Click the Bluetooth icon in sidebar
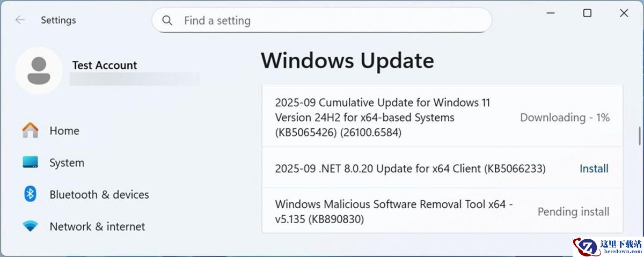This screenshot has height=257, width=644. tap(30, 194)
